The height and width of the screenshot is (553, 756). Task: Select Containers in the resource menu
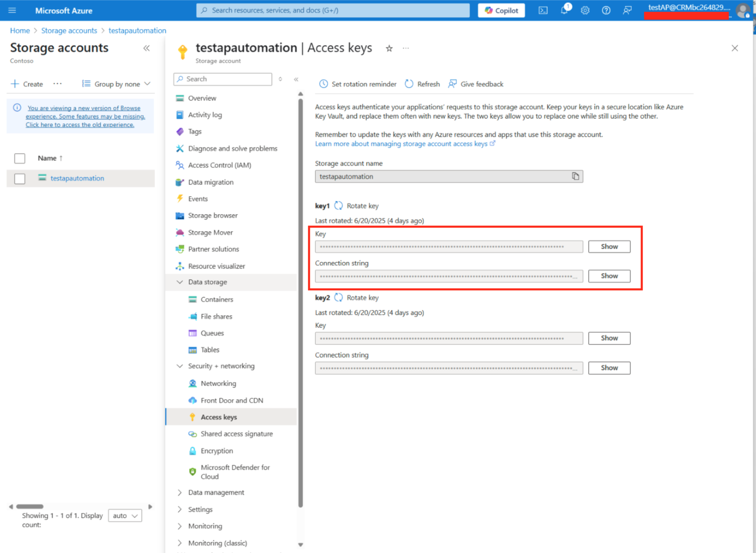217,299
